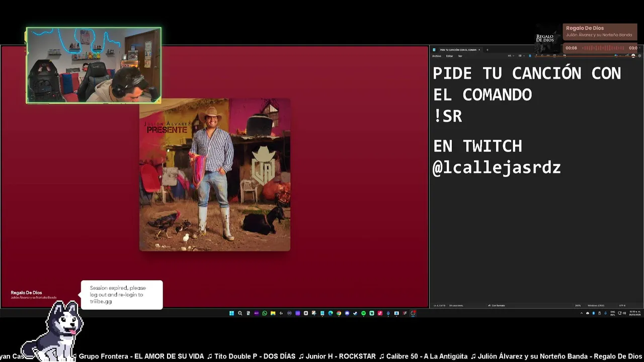
Task: Click the 'EN TWITCH' line in Notepad
Action: pyautogui.click(x=477, y=146)
